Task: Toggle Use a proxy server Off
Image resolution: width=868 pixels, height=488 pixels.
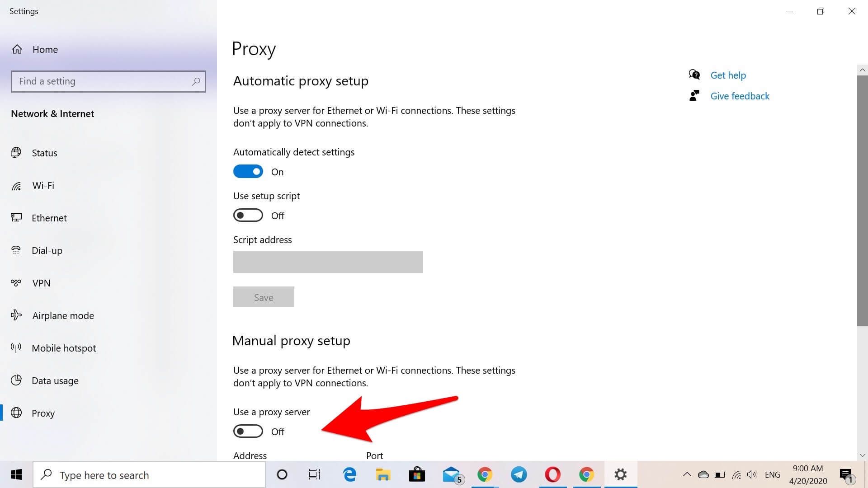Action: point(249,431)
